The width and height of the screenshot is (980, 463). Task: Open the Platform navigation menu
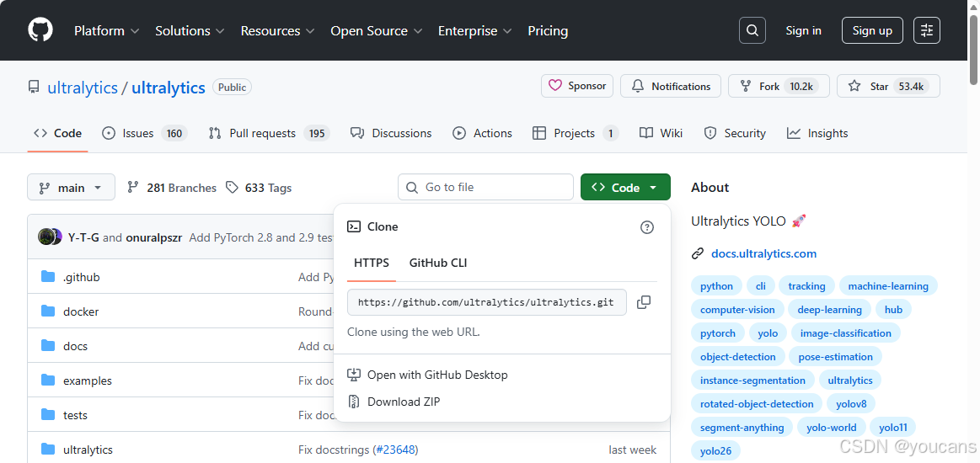point(105,30)
